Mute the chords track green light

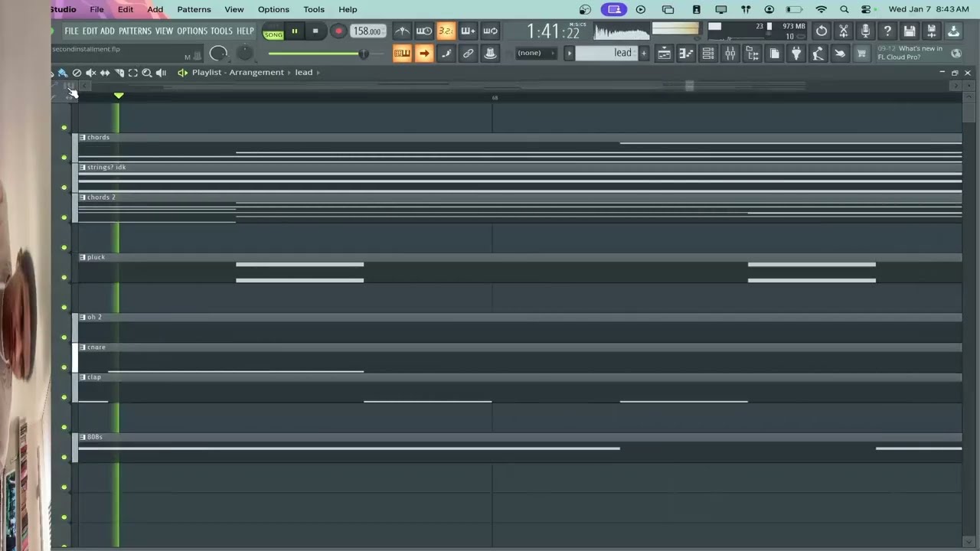64,158
